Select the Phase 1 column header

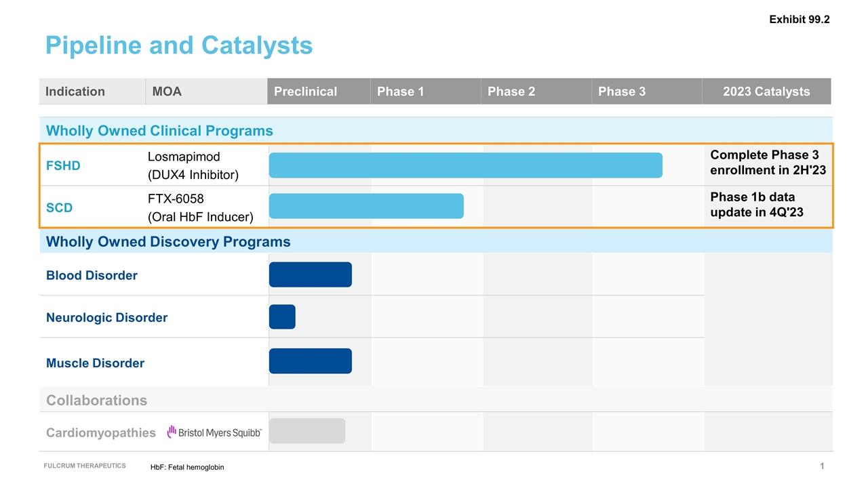point(400,91)
